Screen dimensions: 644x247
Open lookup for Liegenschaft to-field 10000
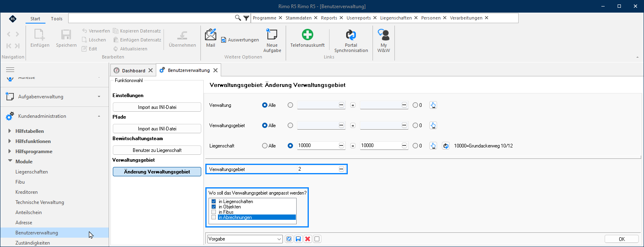404,145
